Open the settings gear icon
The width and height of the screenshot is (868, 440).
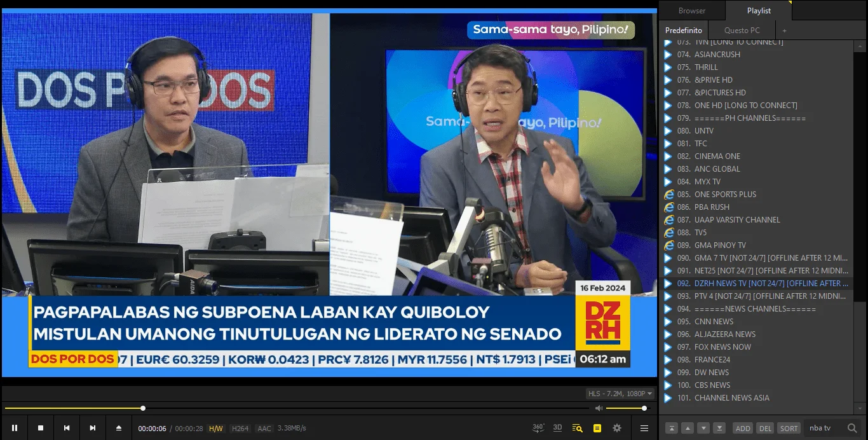[617, 428]
